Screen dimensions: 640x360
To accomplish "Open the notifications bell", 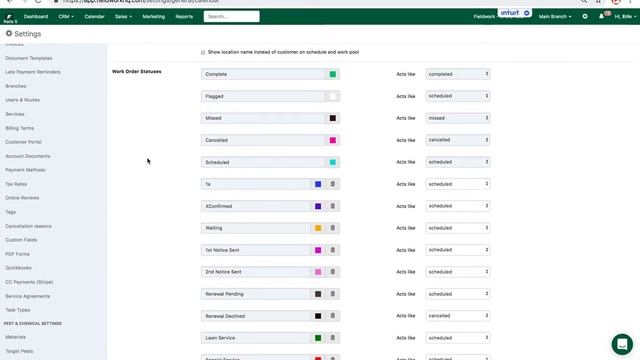I will 601,16.
